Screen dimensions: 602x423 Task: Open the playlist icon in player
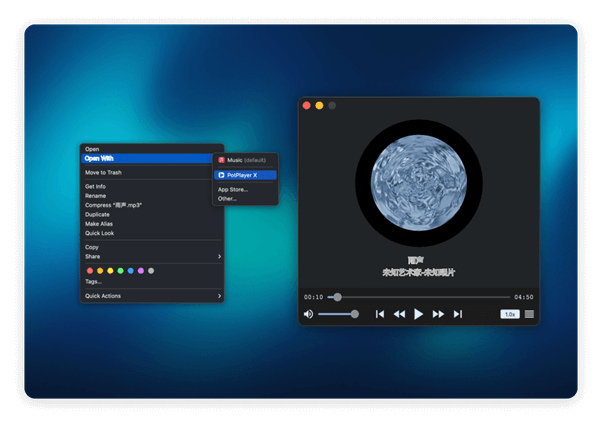pos(529,314)
